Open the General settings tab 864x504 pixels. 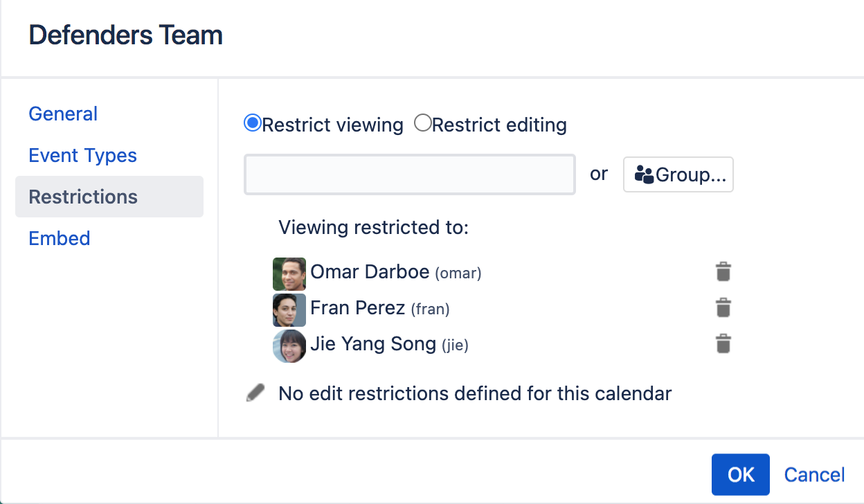click(x=63, y=114)
